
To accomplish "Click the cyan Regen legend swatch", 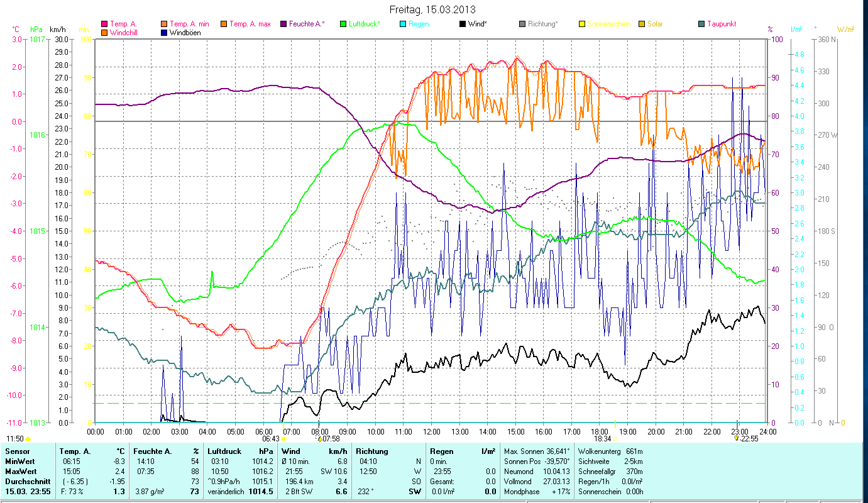I will click(402, 24).
